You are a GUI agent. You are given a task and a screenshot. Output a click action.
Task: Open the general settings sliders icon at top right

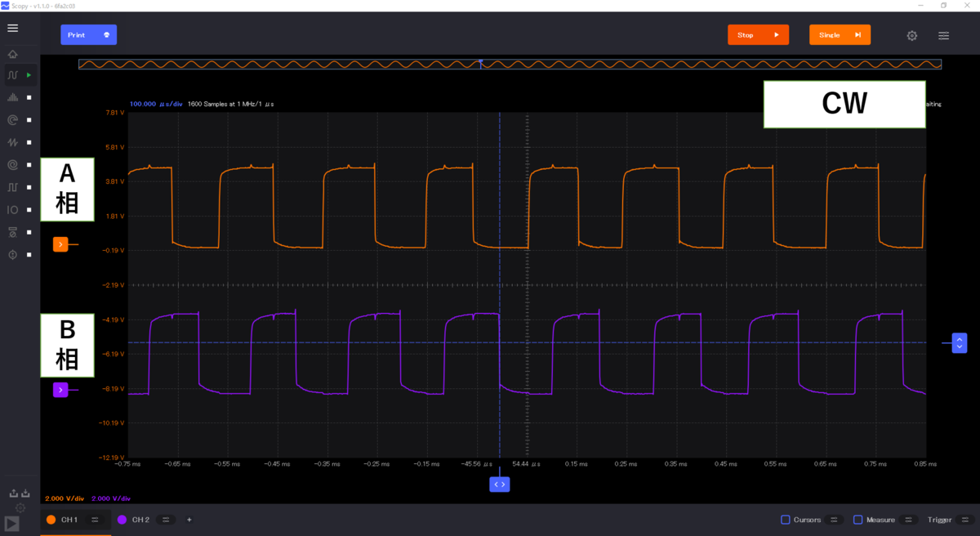coord(943,35)
